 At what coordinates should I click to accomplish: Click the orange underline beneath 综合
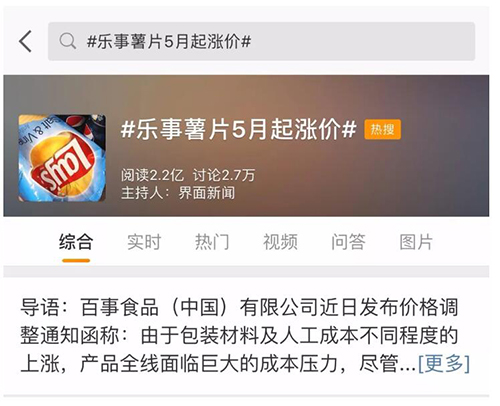coord(76,261)
